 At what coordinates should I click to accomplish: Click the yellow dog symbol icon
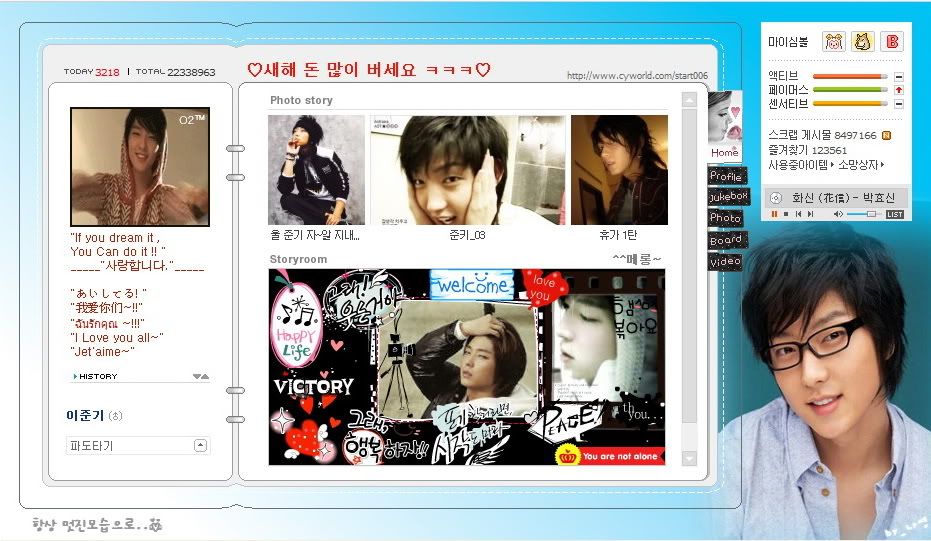point(862,42)
